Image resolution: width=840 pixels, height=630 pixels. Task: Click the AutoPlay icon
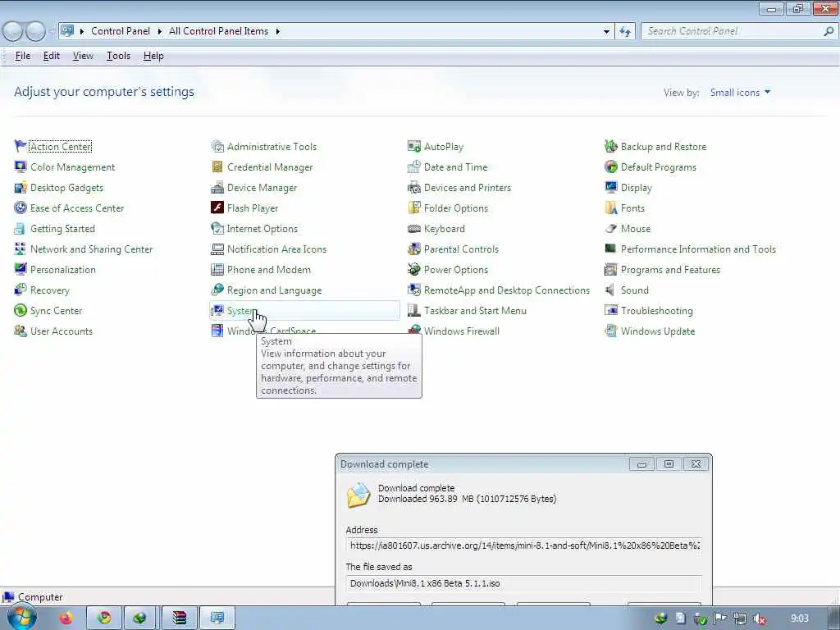pos(413,146)
